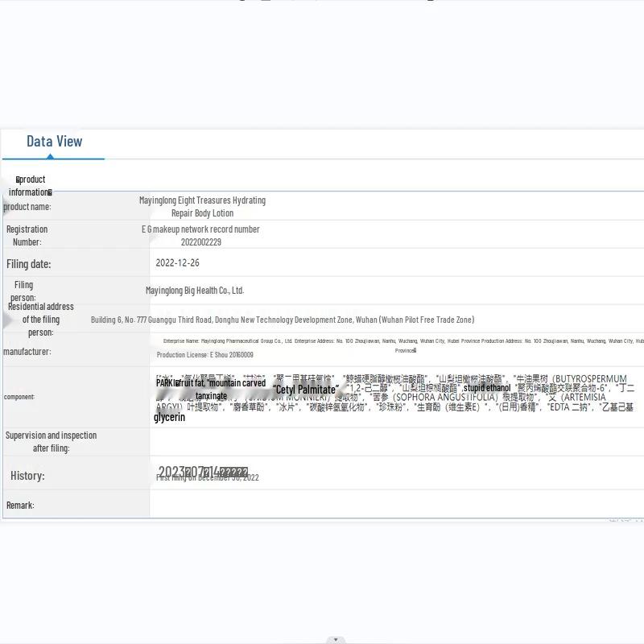Click the History row label
Screen dimensions: 644x644
point(27,476)
